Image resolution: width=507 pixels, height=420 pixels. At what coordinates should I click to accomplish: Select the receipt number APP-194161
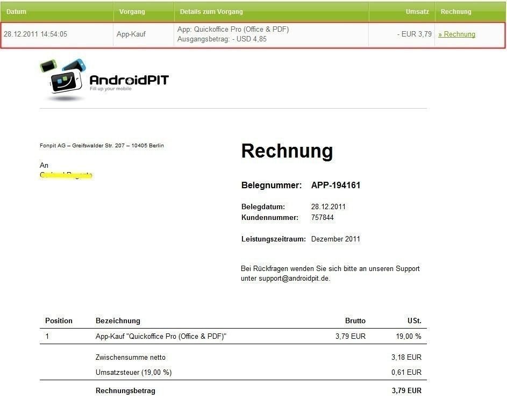(335, 186)
